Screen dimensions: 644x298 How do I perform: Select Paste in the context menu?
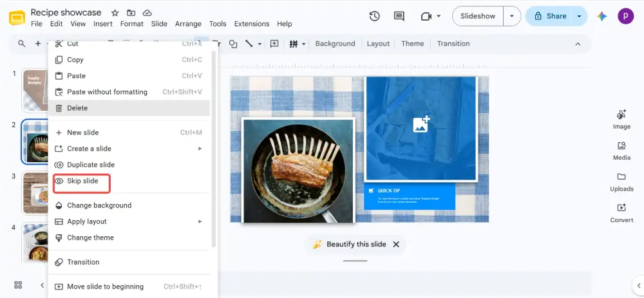[129, 76]
